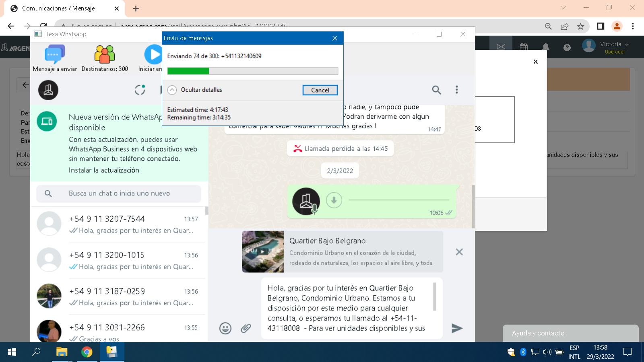Remove the Quartier Bajo Belgrano link preview

tap(459, 252)
